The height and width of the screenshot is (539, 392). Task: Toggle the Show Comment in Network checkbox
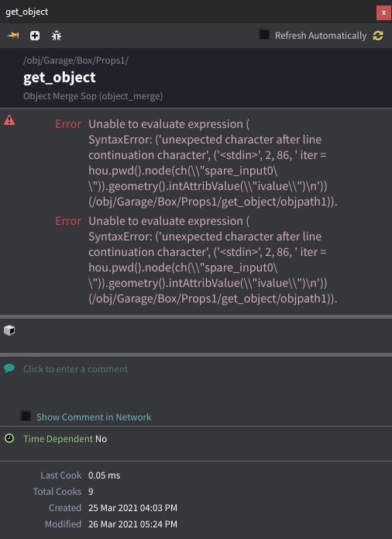click(x=26, y=416)
